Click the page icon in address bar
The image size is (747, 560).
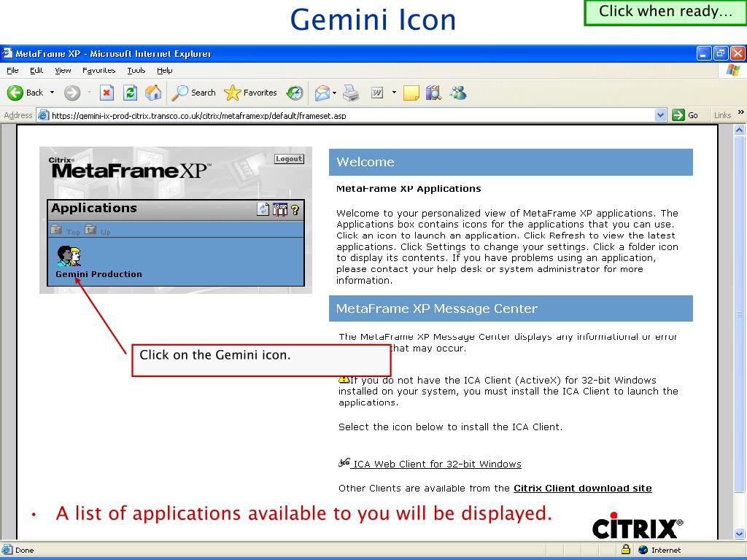[x=43, y=115]
